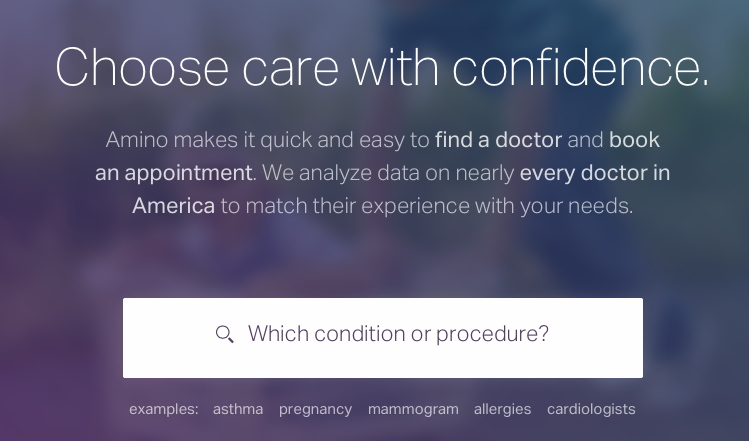Screen dimensions: 749x441
Task: Focus the 'Which condition or procedure?' field
Action: (383, 338)
